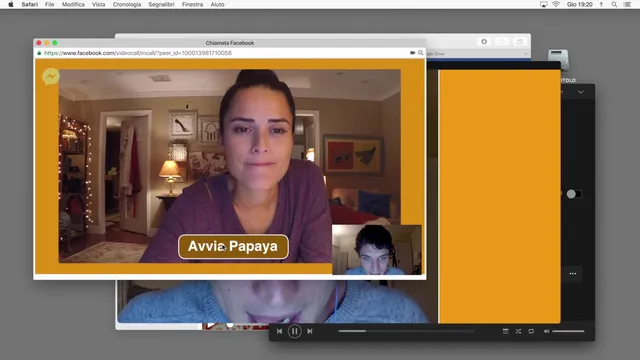Flip the switch in the dark panel
The image size is (640, 360).
coord(573,194)
